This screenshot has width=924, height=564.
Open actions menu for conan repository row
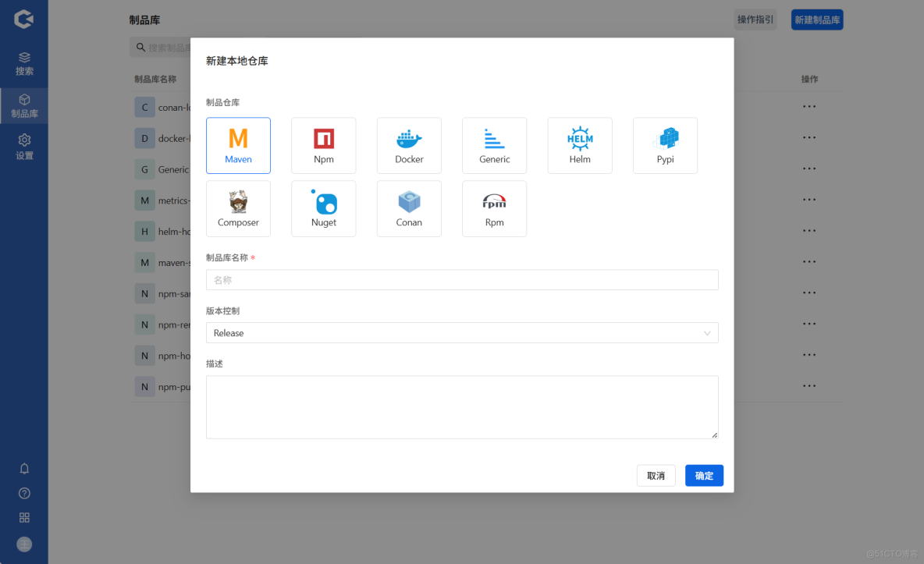(x=809, y=106)
